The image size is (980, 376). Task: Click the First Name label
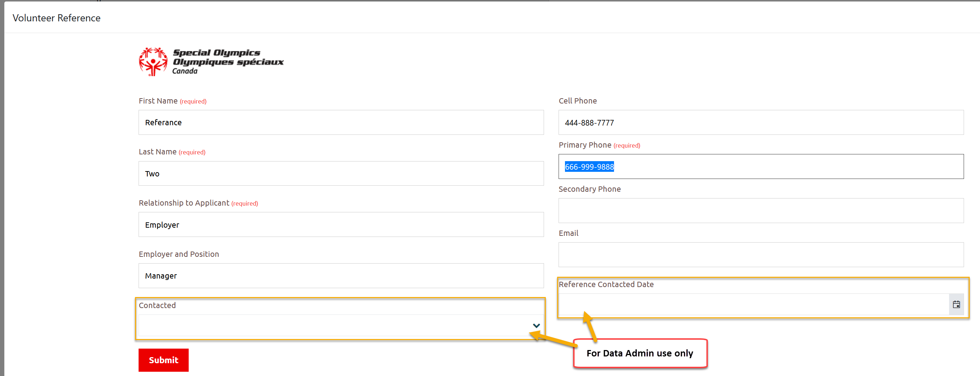pos(158,101)
